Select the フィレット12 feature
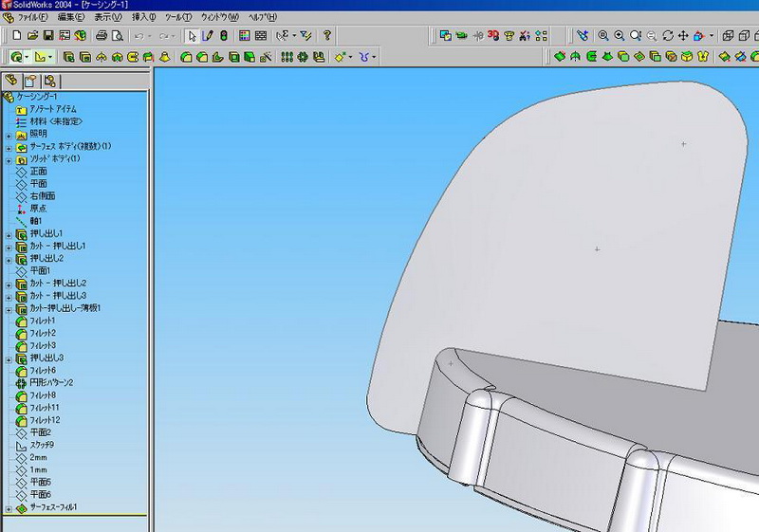 [x=45, y=420]
